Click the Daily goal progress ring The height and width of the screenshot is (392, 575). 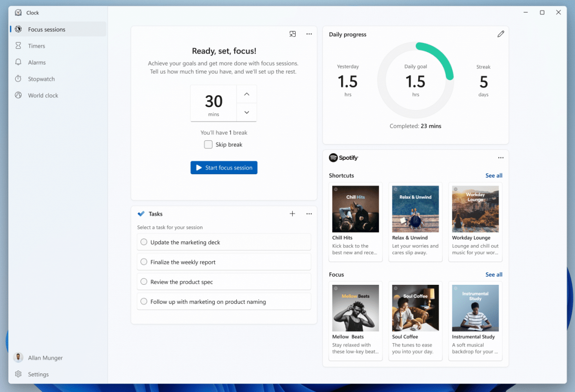tap(415, 79)
